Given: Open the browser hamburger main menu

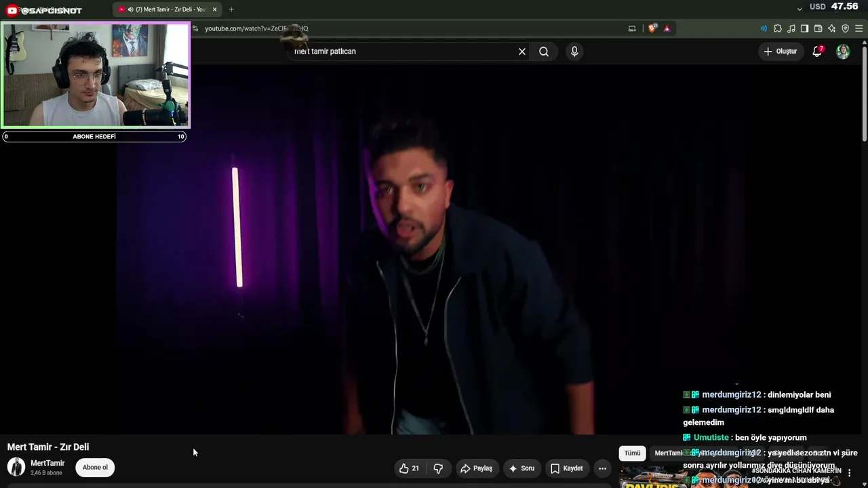Looking at the screenshot, I should [859, 28].
